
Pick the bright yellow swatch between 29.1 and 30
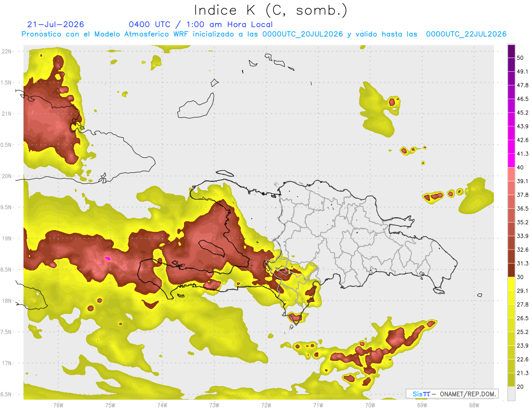pyautogui.click(x=511, y=284)
